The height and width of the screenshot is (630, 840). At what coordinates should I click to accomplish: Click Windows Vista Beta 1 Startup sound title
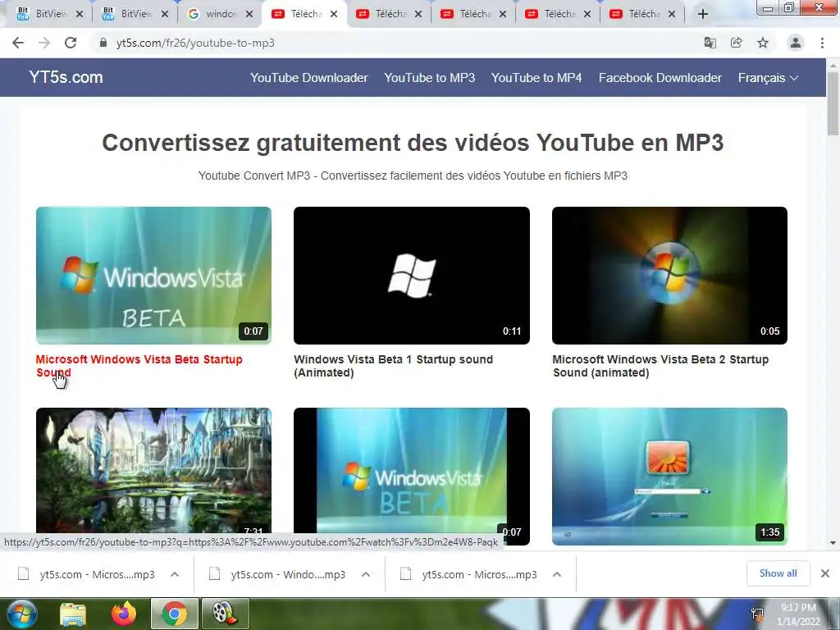[393, 366]
